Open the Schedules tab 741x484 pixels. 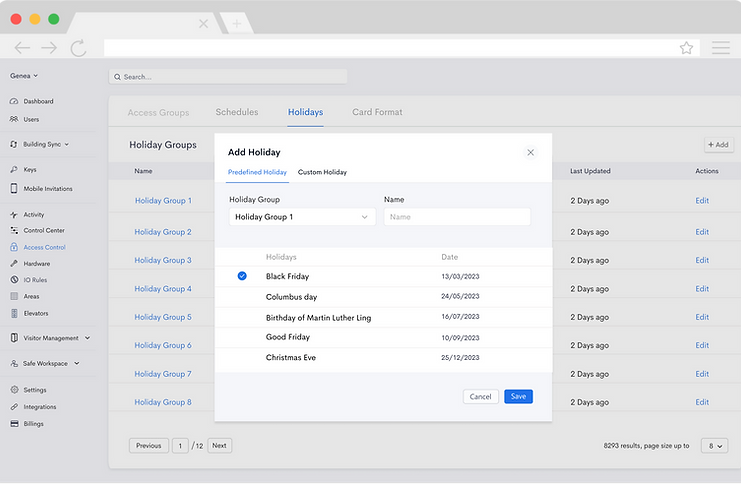point(237,112)
